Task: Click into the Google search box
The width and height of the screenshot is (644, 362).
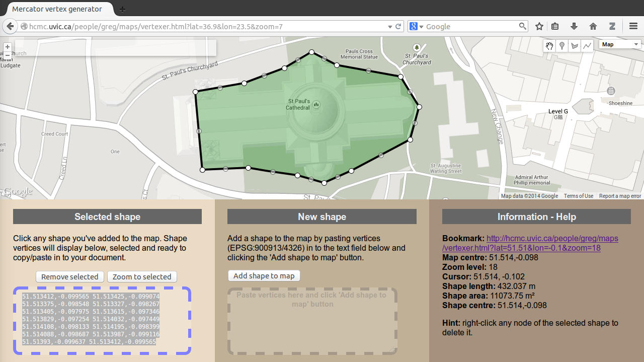Action: tap(471, 26)
